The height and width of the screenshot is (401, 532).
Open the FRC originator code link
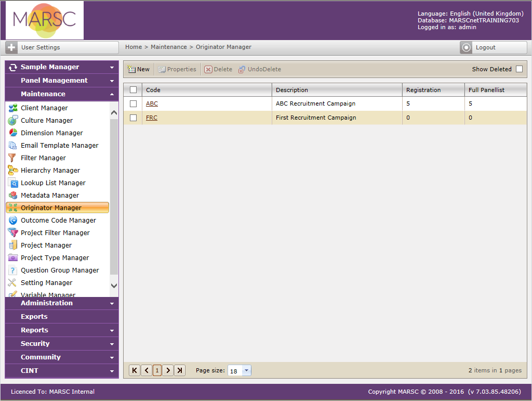[151, 118]
